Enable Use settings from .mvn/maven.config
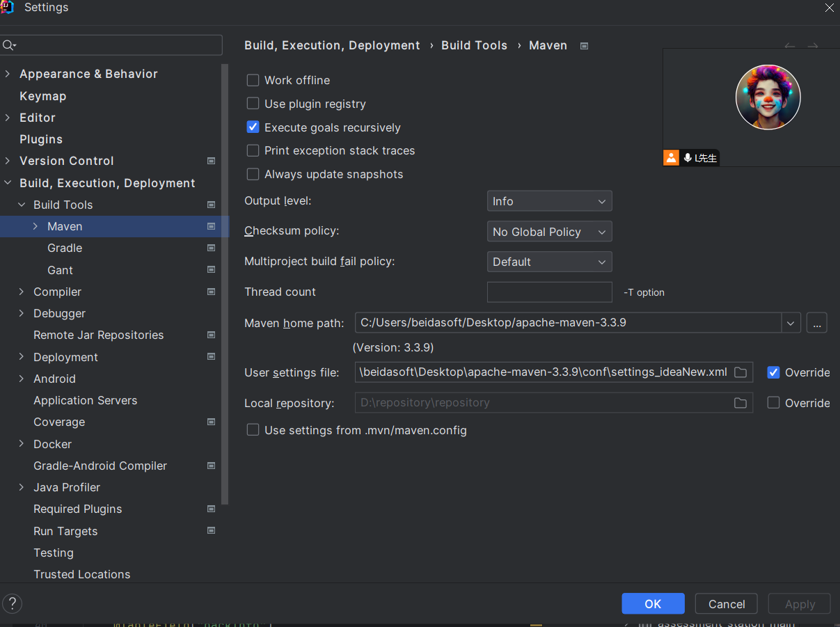Viewport: 840px width, 627px height. (253, 430)
